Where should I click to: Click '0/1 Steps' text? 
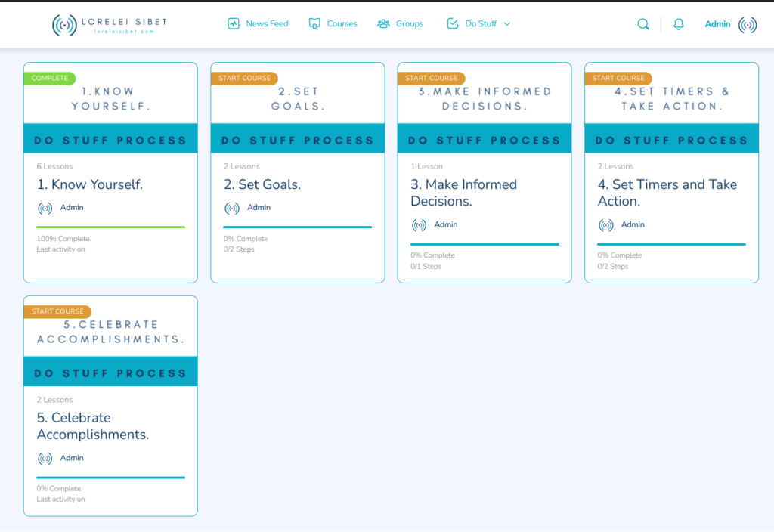[426, 267]
